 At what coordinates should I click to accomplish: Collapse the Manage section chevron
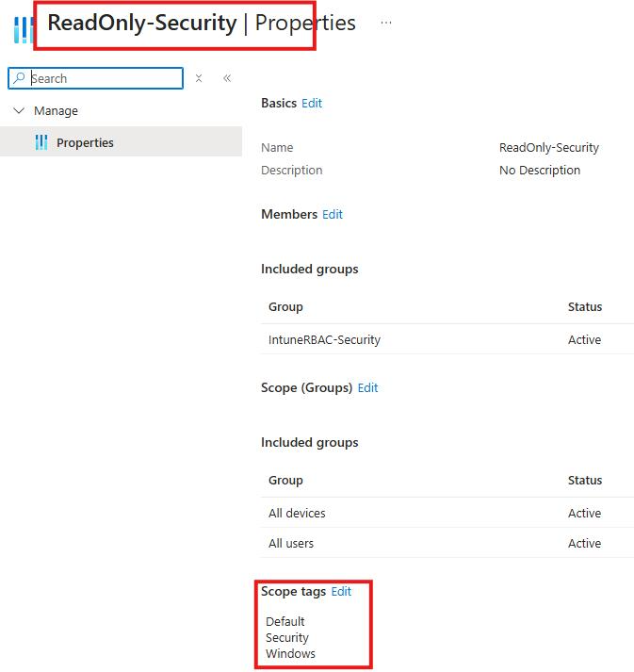(x=19, y=110)
